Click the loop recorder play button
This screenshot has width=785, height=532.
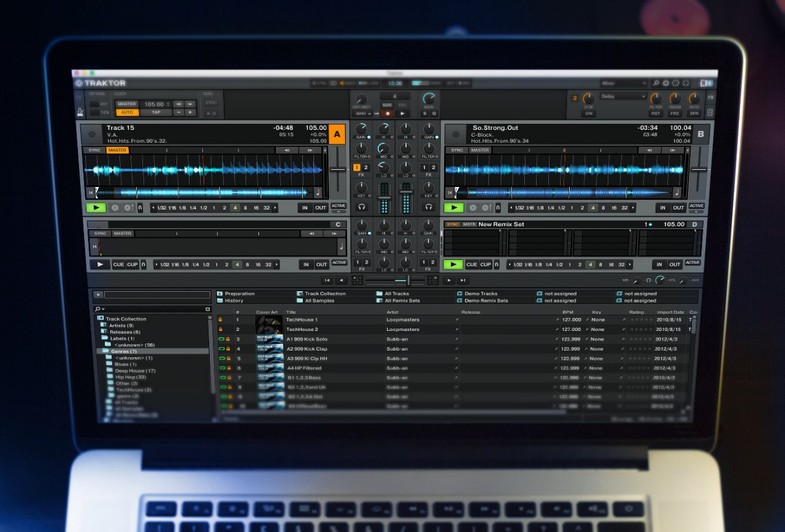coord(402,113)
